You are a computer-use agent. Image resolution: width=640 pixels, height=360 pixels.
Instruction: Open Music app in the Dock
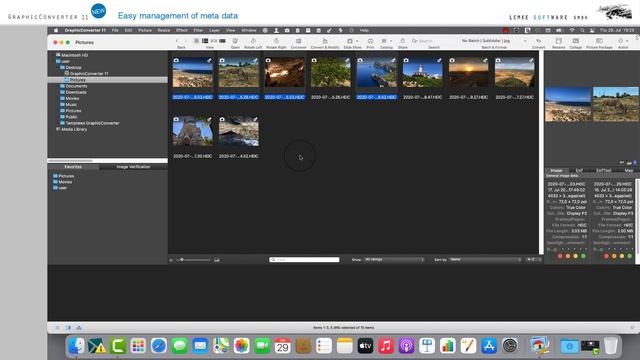[386, 346]
